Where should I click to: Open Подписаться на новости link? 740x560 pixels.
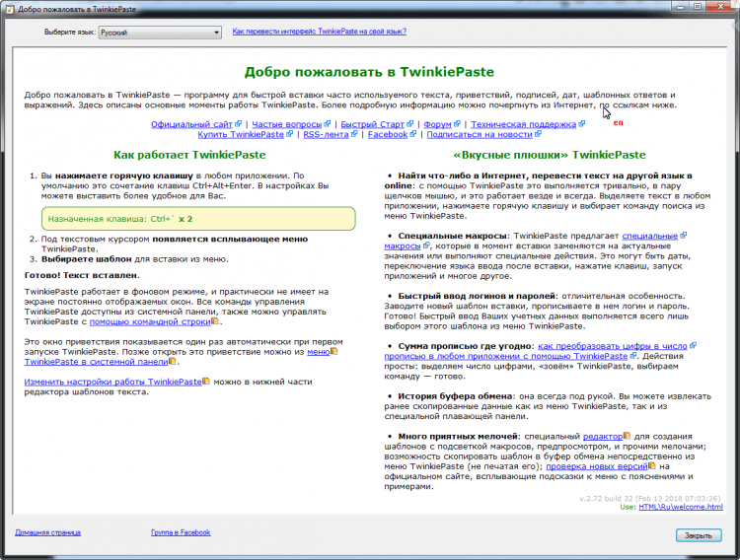click(x=480, y=134)
